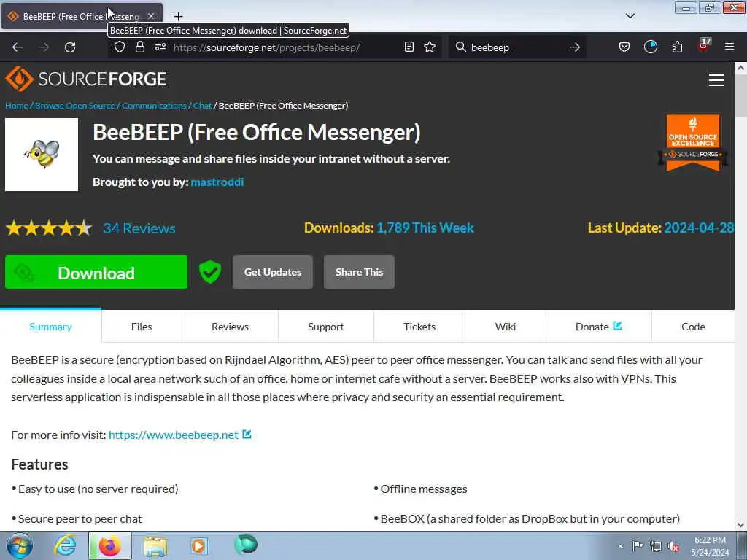This screenshot has width=747, height=560.
Task: Click the page scrollbar thumb
Action: 740,96
